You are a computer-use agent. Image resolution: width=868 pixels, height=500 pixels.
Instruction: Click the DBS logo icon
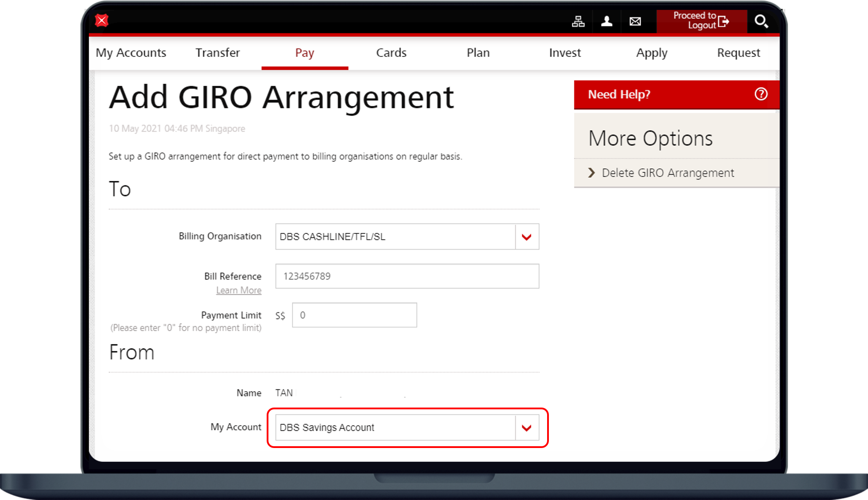tap(102, 20)
